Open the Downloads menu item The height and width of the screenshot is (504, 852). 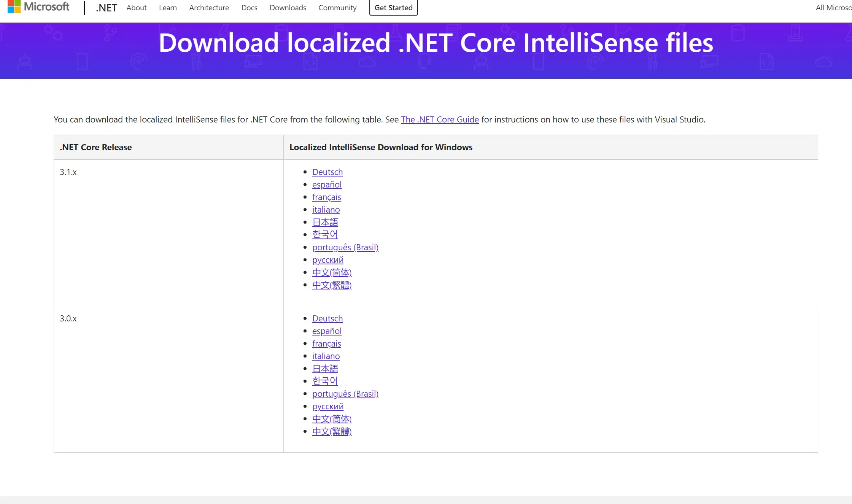(288, 7)
